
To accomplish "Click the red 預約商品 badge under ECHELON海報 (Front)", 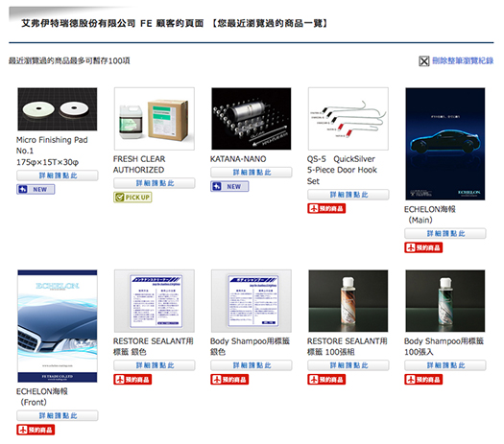I will click(36, 430).
